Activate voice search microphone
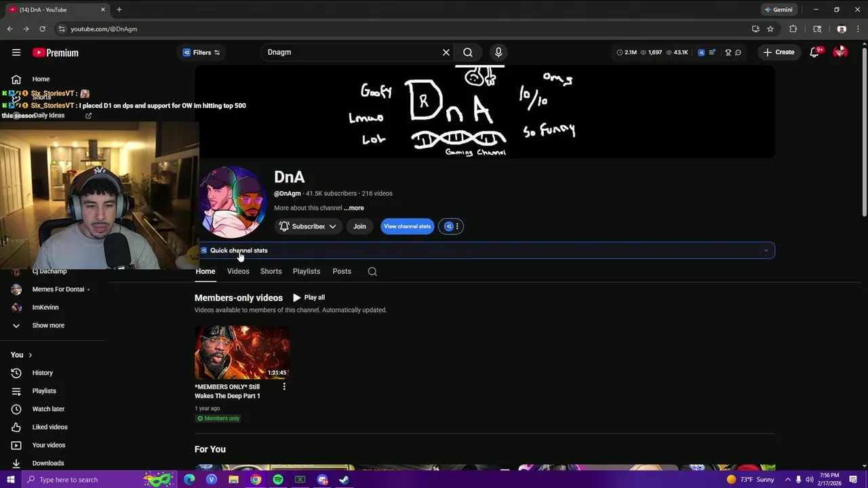868x488 pixels. coord(498,52)
